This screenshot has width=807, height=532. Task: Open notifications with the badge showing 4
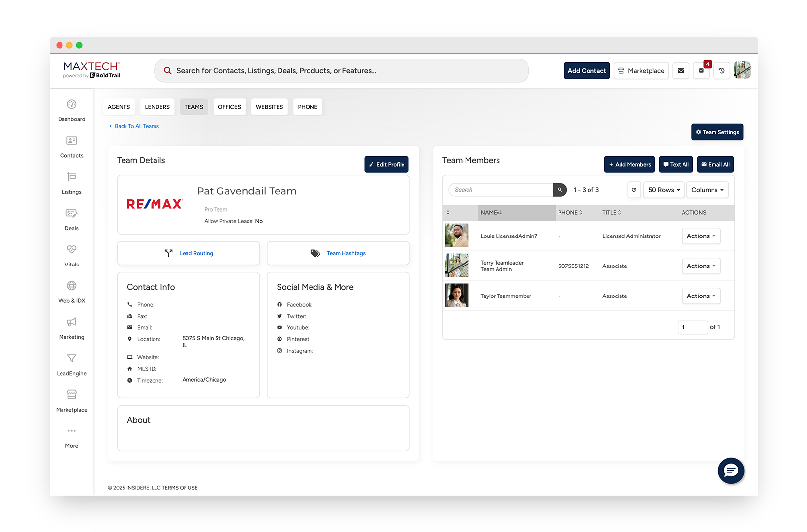click(x=701, y=71)
